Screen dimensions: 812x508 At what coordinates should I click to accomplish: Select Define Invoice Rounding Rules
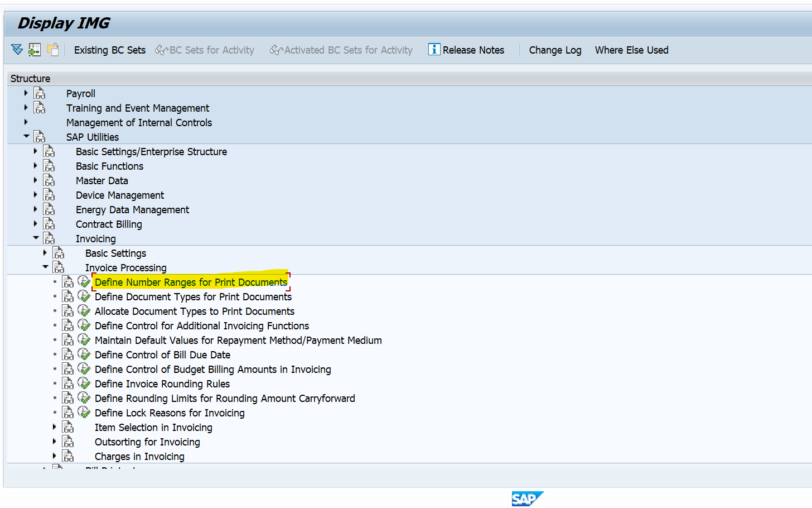pyautogui.click(x=162, y=384)
